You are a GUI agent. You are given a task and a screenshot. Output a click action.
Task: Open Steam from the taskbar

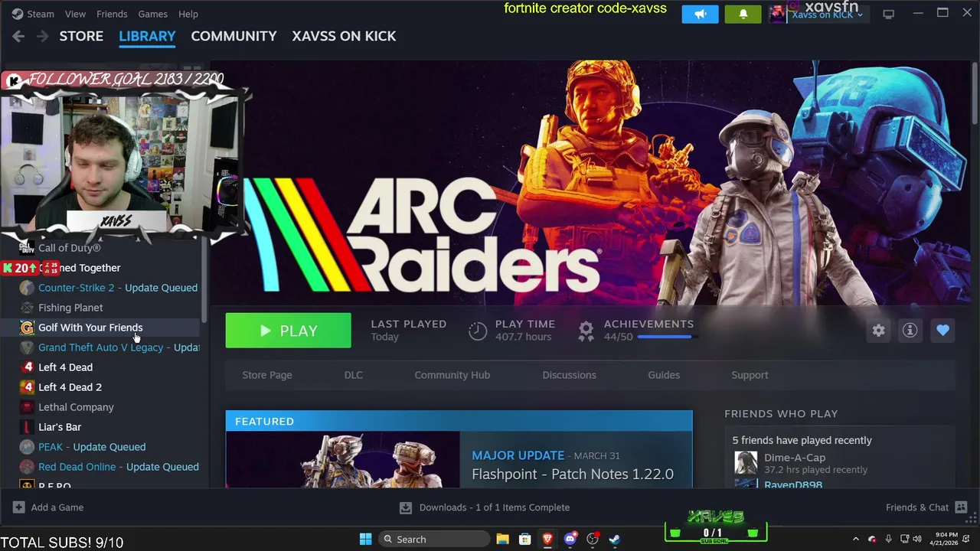[x=614, y=539]
